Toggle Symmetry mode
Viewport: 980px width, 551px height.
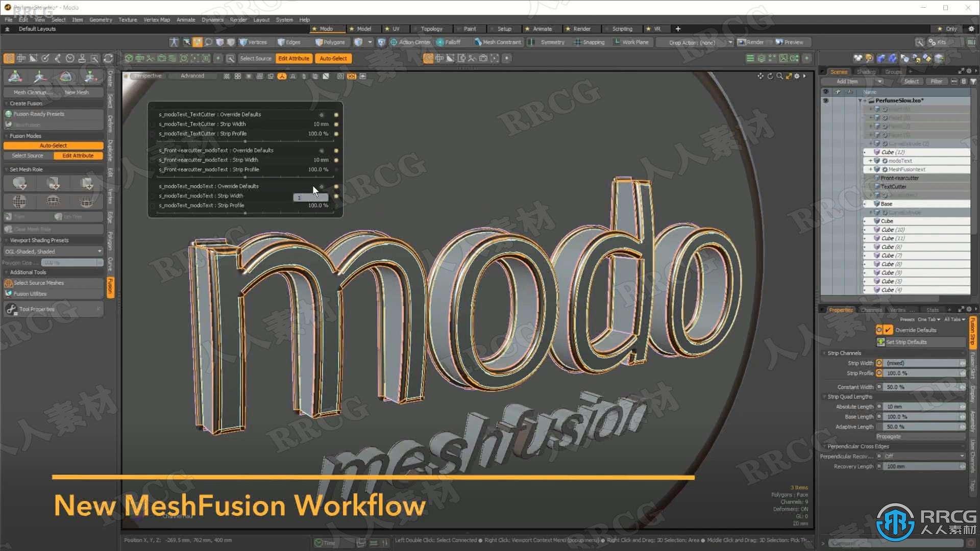[x=548, y=42]
